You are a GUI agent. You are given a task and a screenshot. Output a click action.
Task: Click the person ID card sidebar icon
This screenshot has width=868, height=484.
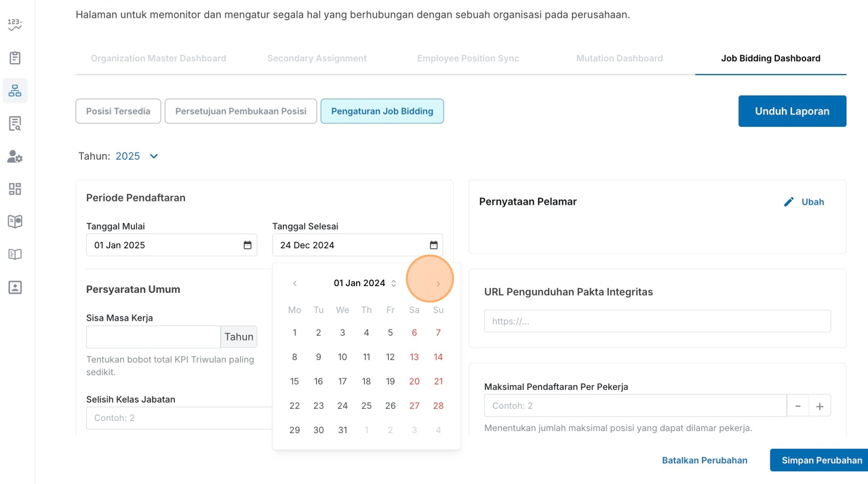(15, 287)
